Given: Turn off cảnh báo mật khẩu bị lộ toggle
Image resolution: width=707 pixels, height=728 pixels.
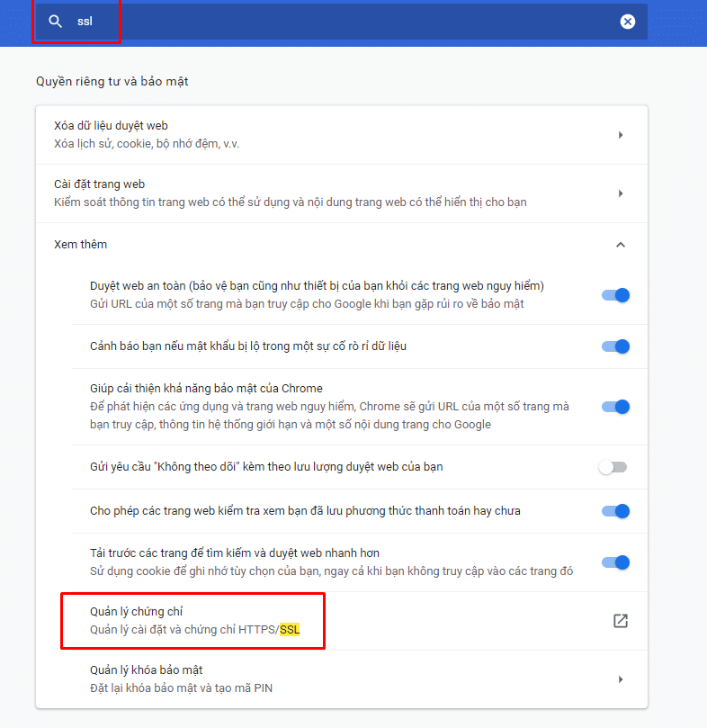Looking at the screenshot, I should coord(615,346).
